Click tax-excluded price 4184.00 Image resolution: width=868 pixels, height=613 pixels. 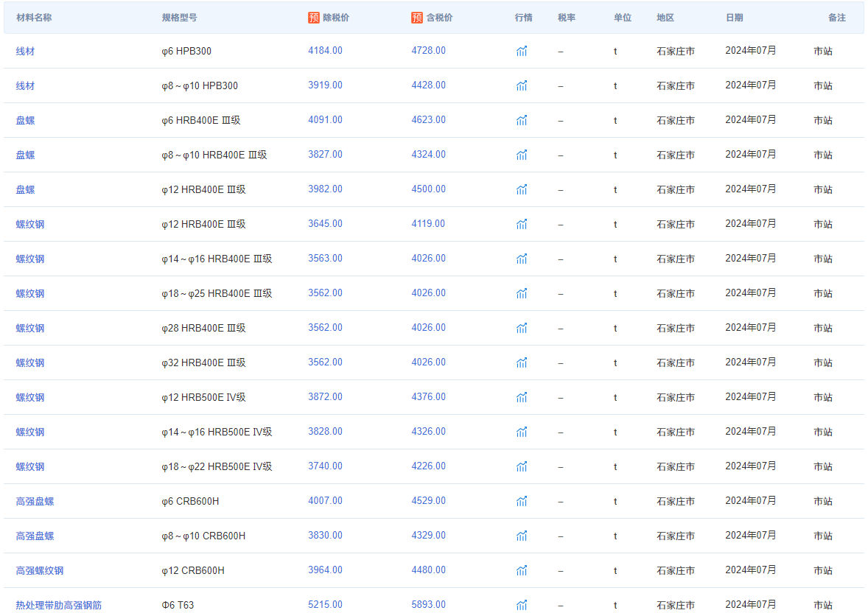pyautogui.click(x=325, y=51)
